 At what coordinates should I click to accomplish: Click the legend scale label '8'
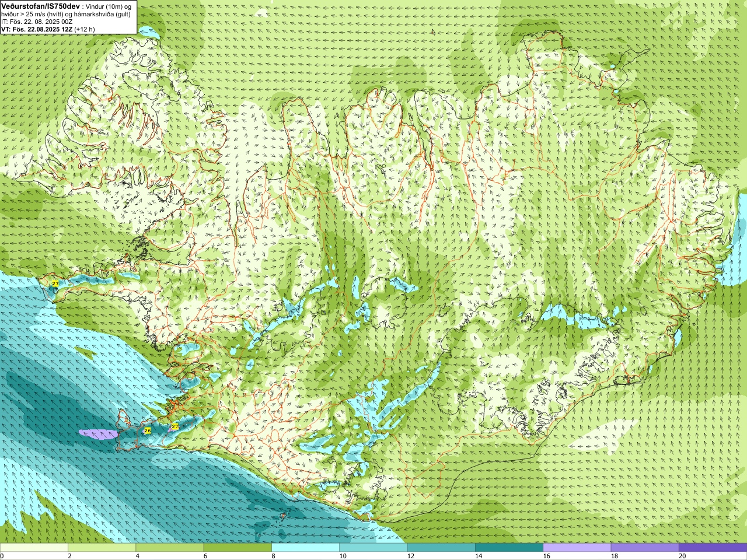[273, 556]
